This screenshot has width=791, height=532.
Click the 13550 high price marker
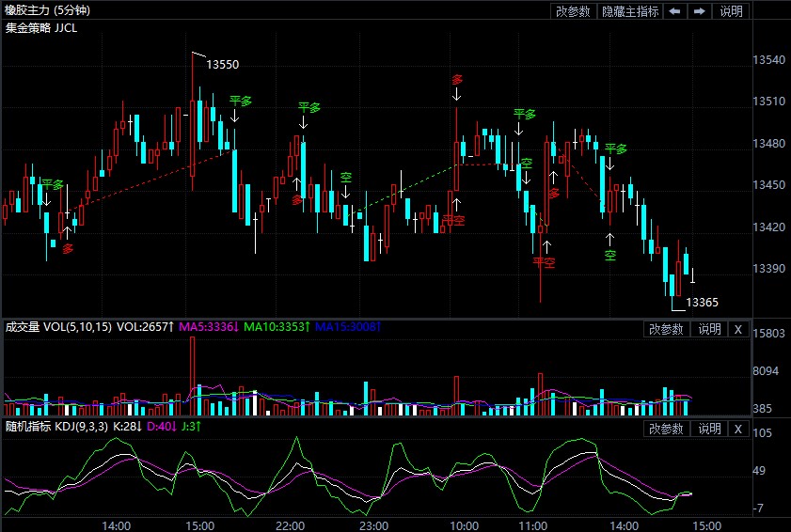coord(222,65)
